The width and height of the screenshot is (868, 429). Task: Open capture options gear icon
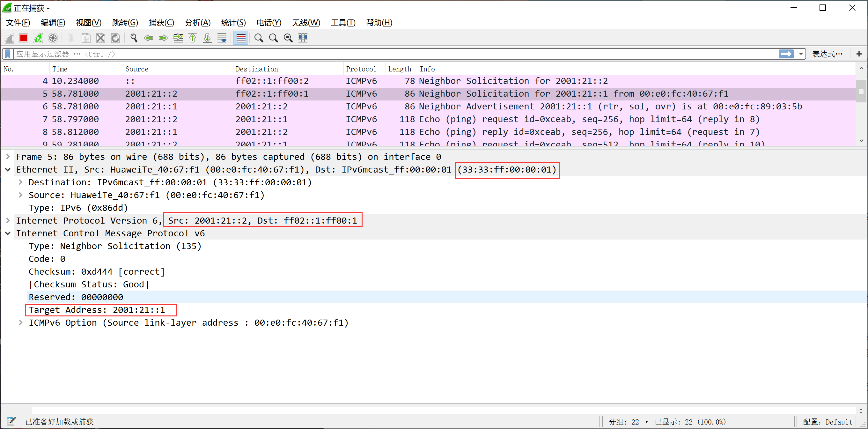point(53,38)
